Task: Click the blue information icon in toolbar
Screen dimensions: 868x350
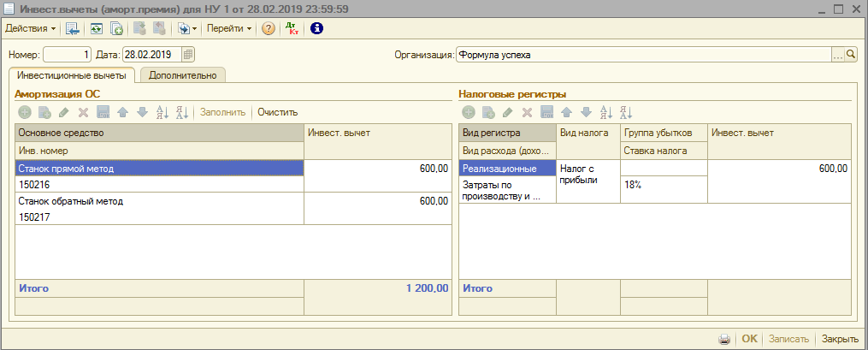Action: click(x=316, y=28)
